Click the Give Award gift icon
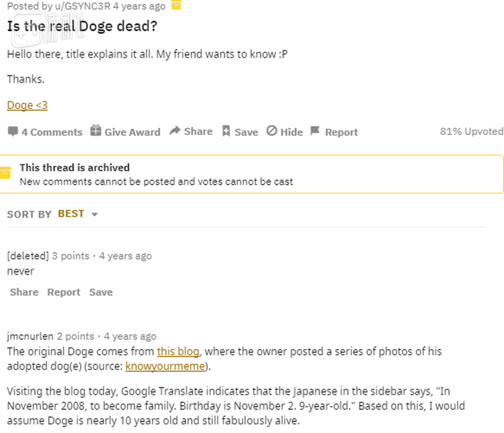 click(x=96, y=131)
